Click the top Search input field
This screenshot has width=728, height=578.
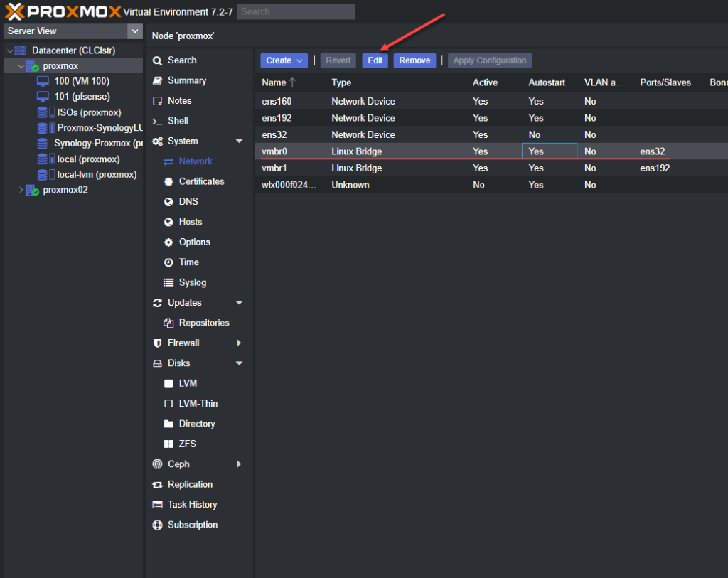point(296,11)
